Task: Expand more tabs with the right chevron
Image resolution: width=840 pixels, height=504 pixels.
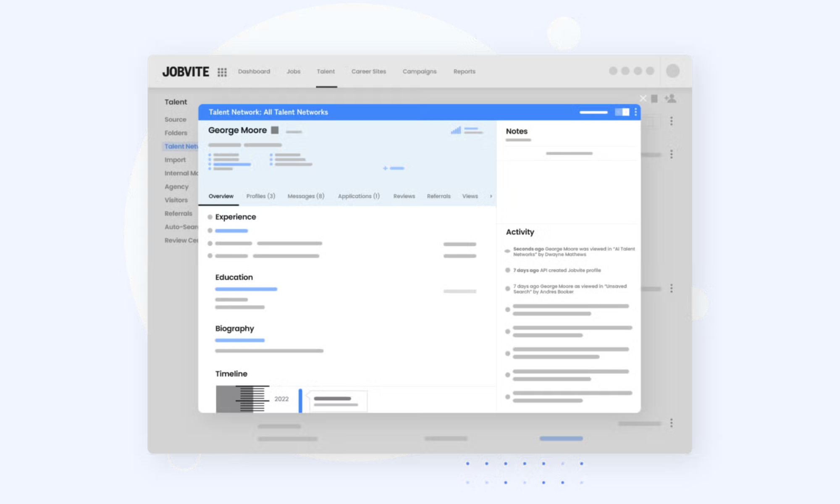Action: pos(491,196)
